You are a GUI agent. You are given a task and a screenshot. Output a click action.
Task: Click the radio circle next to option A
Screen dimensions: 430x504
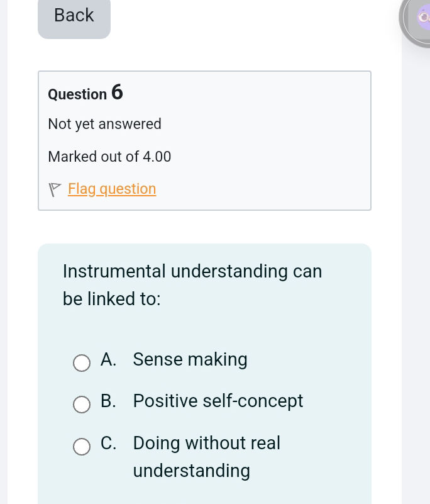82,363
